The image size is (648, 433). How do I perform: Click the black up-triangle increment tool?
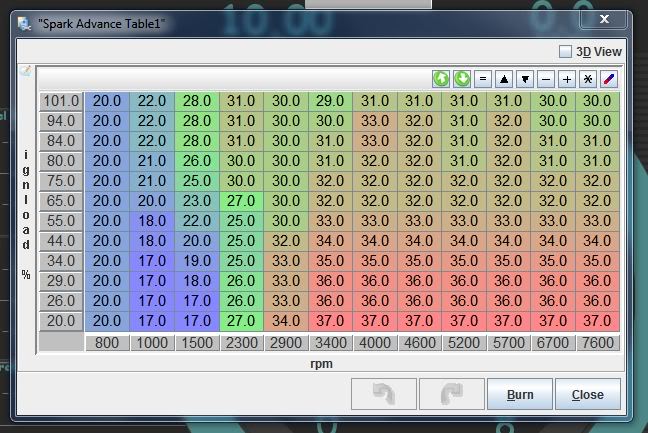coord(504,79)
